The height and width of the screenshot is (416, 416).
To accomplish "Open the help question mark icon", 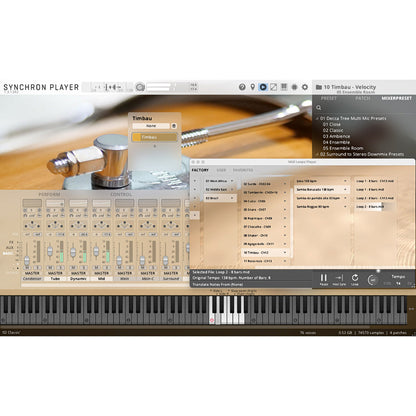I will [x=242, y=87].
